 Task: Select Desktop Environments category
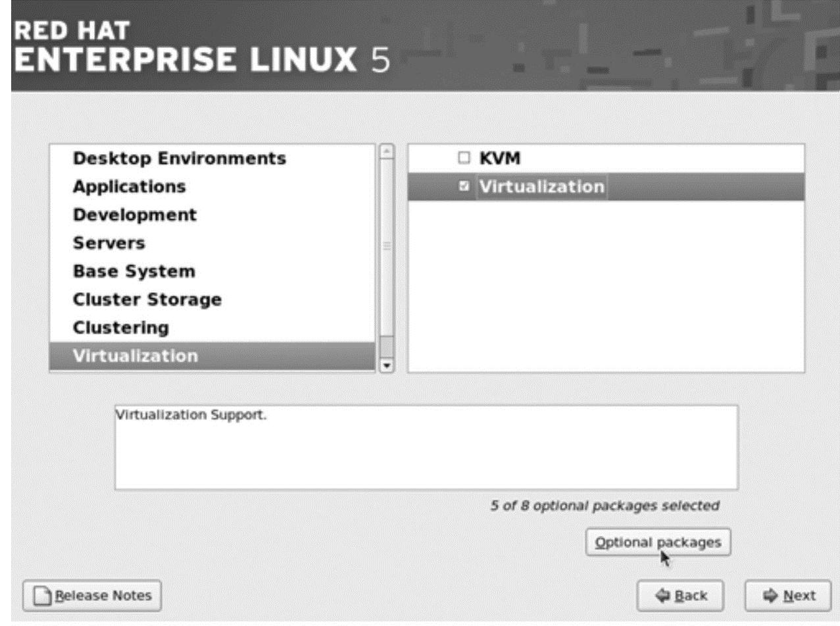tap(179, 159)
